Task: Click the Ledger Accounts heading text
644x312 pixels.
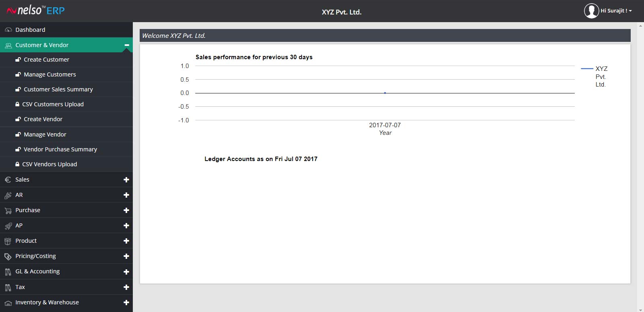Action: [x=261, y=159]
